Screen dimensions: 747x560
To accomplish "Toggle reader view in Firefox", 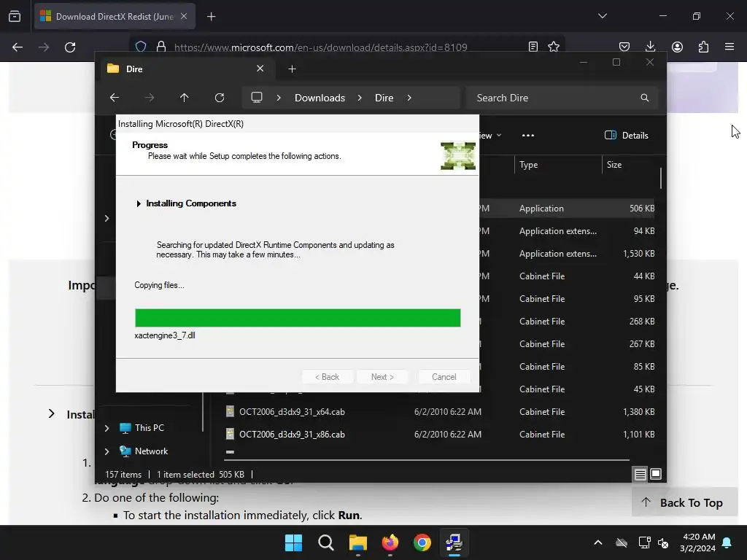I will click(533, 47).
